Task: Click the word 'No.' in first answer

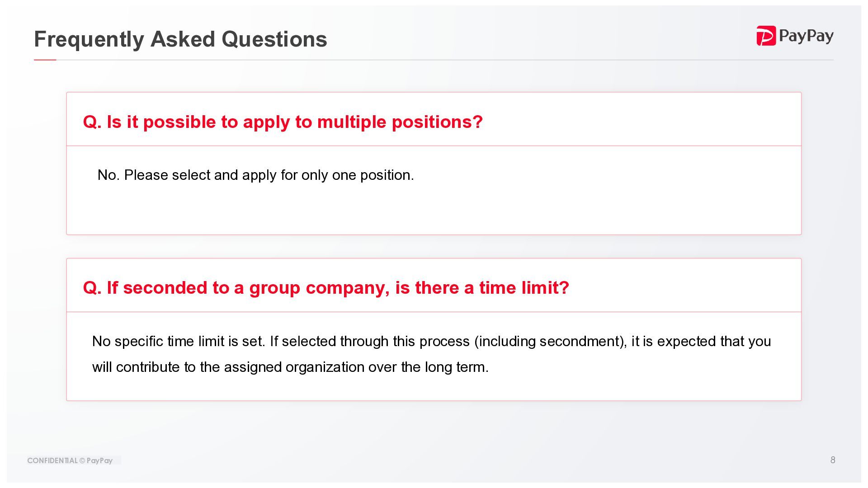Action: click(108, 175)
